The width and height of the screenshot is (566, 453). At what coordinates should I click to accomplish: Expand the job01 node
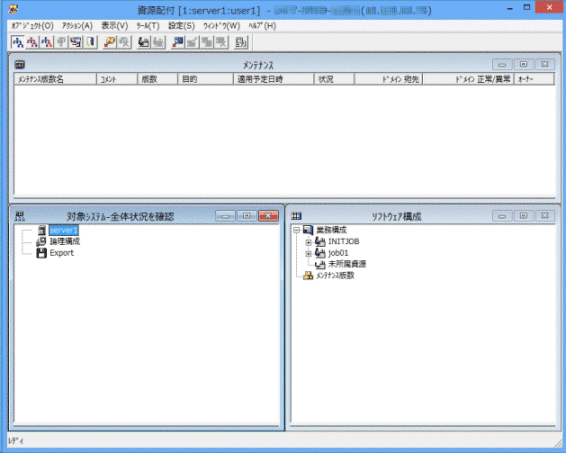click(x=308, y=253)
